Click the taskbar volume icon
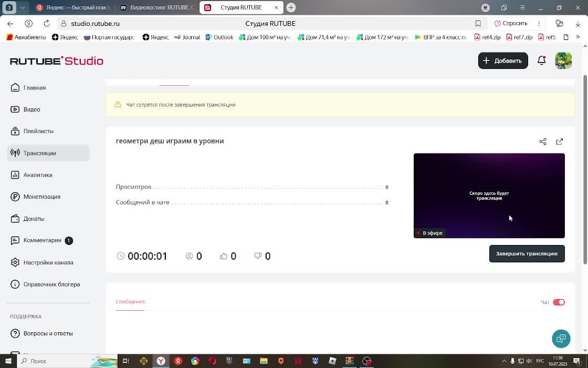The width and height of the screenshot is (588, 368). click(529, 361)
